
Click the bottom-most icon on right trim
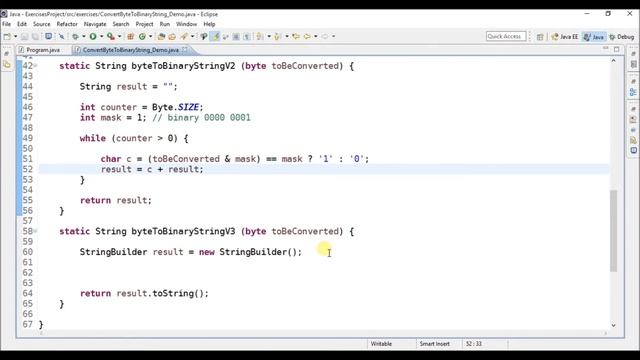click(x=633, y=151)
